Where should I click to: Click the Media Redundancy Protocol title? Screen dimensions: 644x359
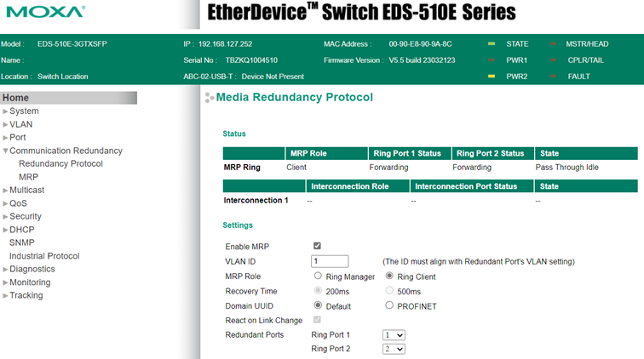pos(295,97)
